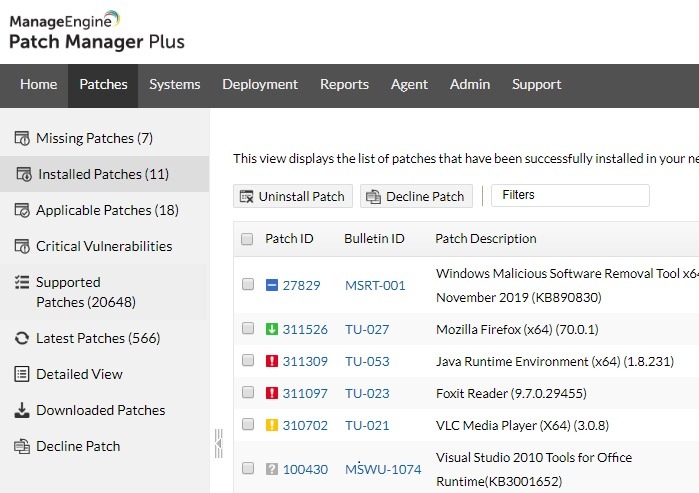The image size is (699, 493).
Task: Open the Reports tab
Action: click(344, 85)
